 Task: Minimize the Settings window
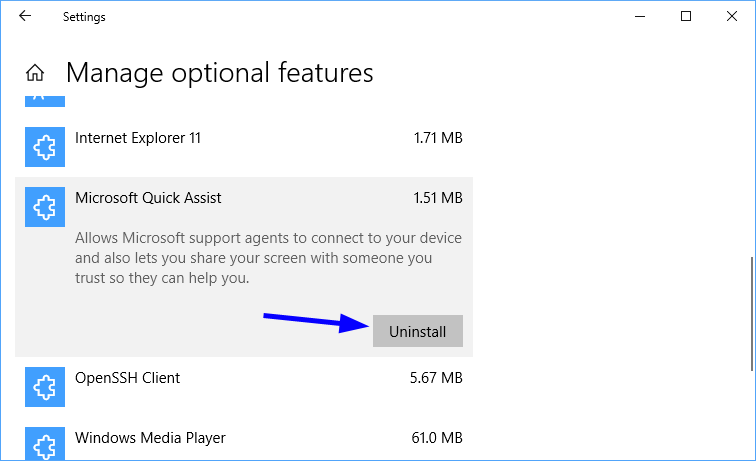click(x=640, y=16)
